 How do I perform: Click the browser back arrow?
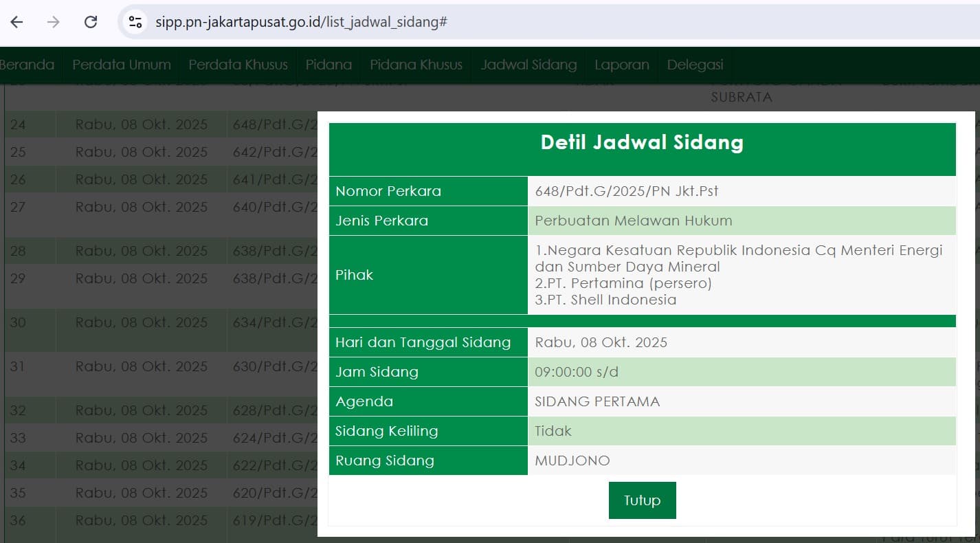[16, 21]
